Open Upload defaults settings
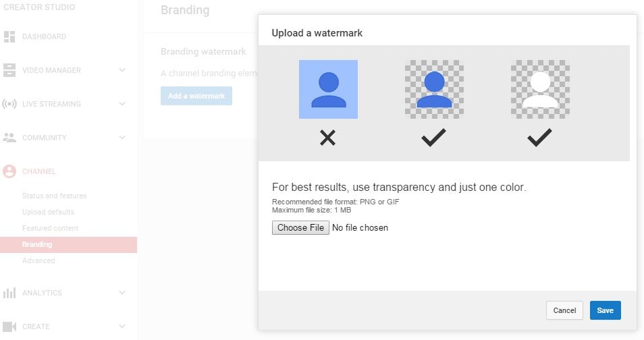 [48, 212]
